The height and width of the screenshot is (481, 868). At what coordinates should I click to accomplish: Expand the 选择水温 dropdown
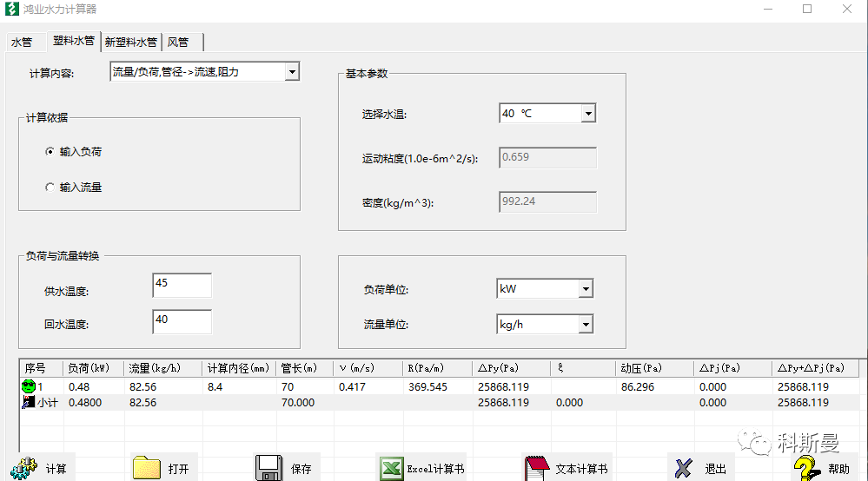coord(588,114)
